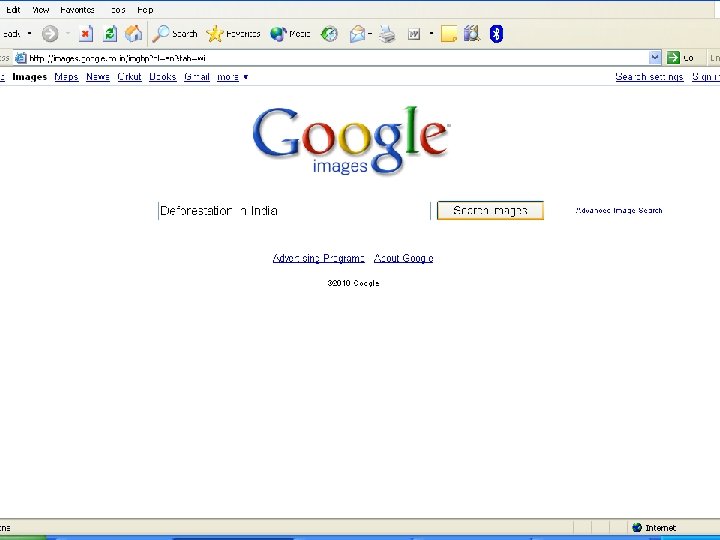
Task: Open the History clock icon
Action: click(x=329, y=34)
